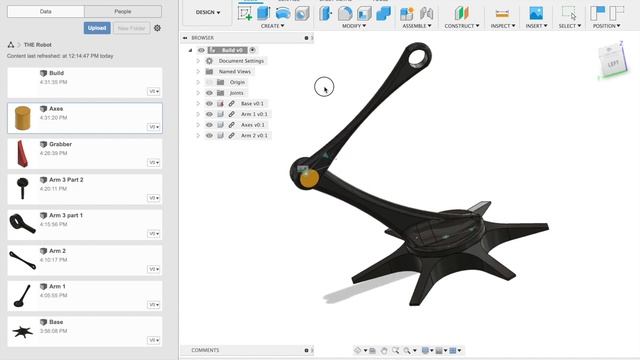
Task: Click the Grid and Snaps icon
Action: (x=439, y=350)
